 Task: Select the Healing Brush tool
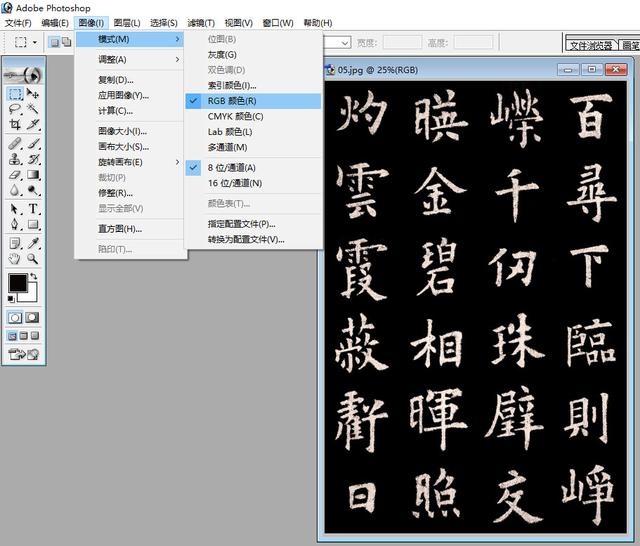(x=16, y=144)
